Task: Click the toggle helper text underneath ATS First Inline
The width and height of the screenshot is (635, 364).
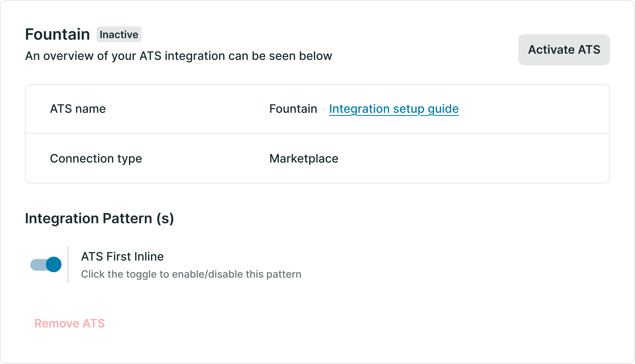Action: (191, 274)
